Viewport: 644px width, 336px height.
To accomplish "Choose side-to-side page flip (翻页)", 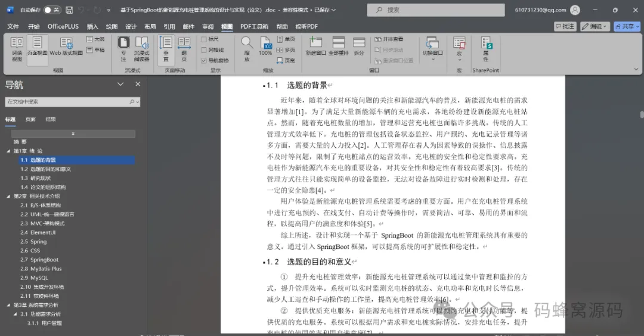I will coord(184,49).
